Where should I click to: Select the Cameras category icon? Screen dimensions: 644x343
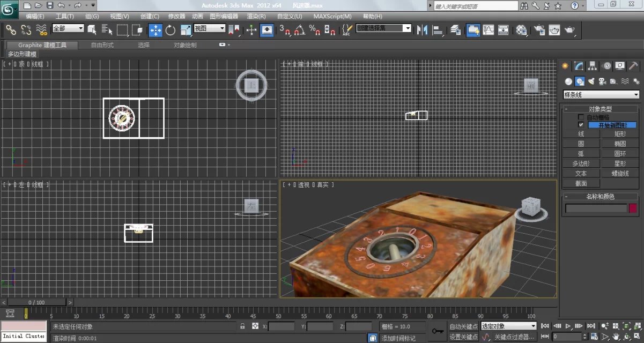(x=602, y=81)
